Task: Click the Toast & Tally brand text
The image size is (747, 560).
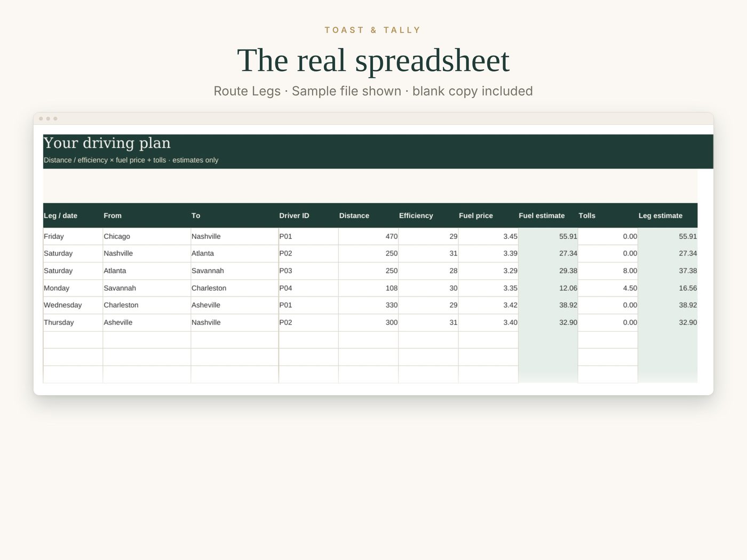Action: [x=373, y=30]
